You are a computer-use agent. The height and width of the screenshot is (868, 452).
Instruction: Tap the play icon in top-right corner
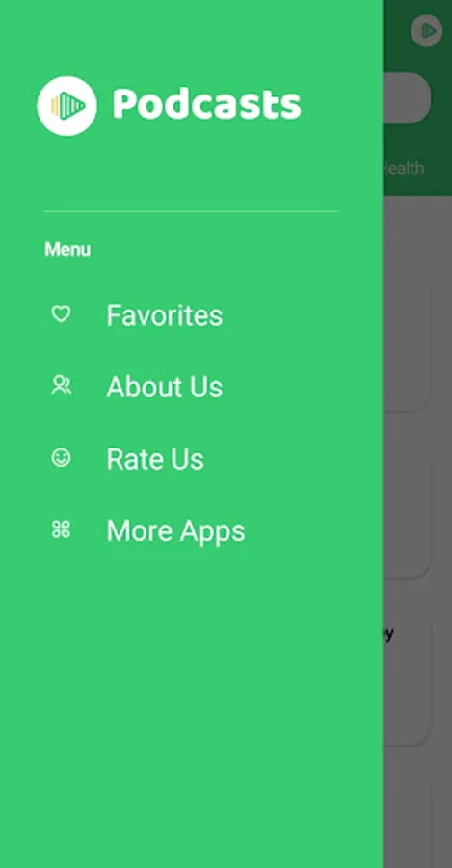427,31
